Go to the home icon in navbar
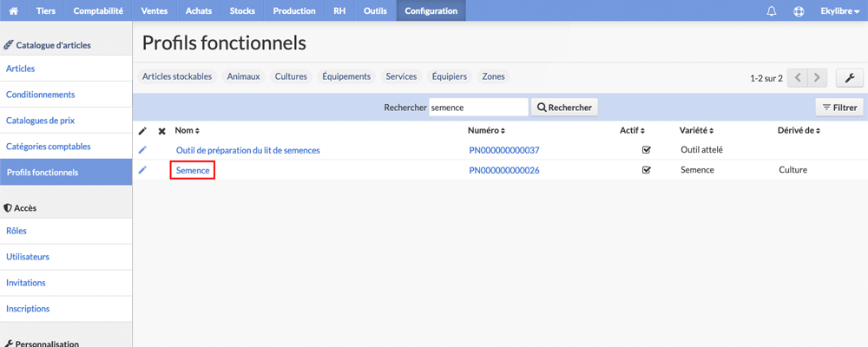Screen dimensions: 868x347 14,10
